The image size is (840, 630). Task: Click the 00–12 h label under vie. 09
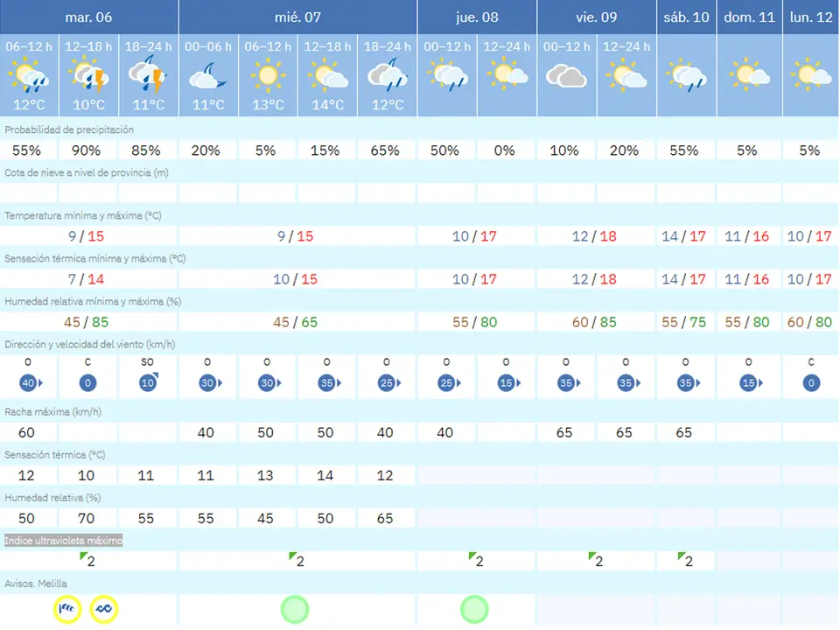566,47
